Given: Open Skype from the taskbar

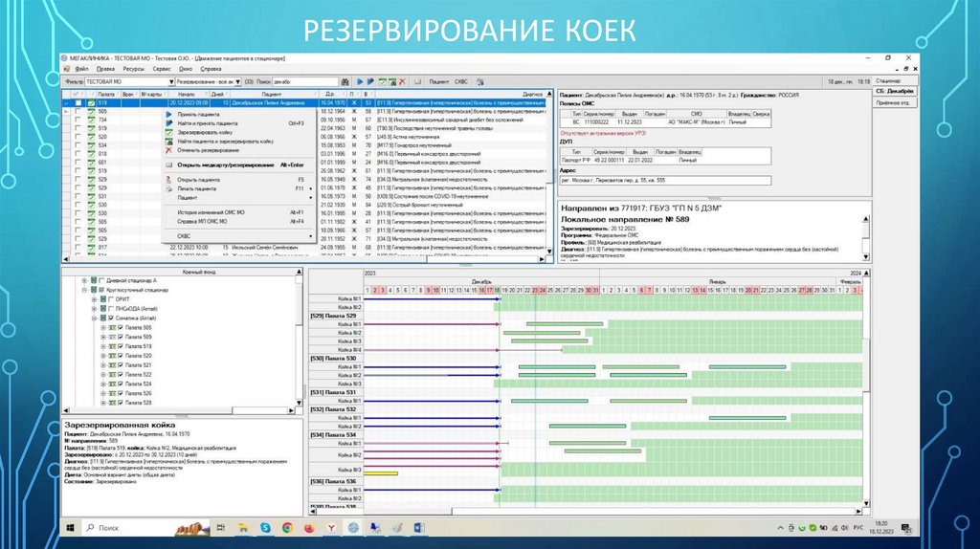Looking at the screenshot, I should [266, 528].
